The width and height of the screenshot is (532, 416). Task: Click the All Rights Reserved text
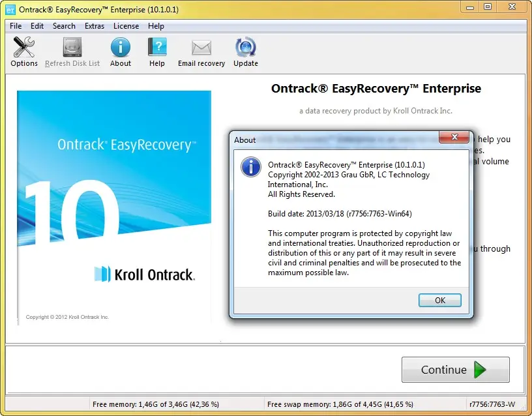tap(301, 194)
